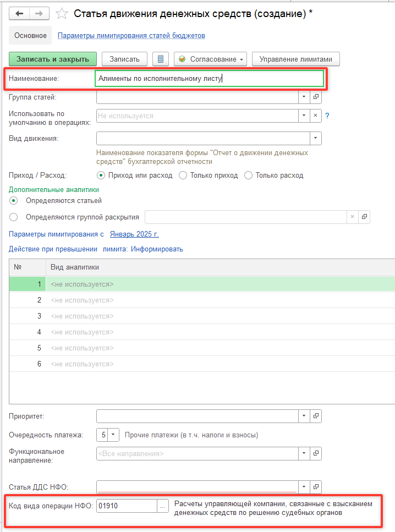Open the Очередность платежа value spinner

tap(113, 435)
